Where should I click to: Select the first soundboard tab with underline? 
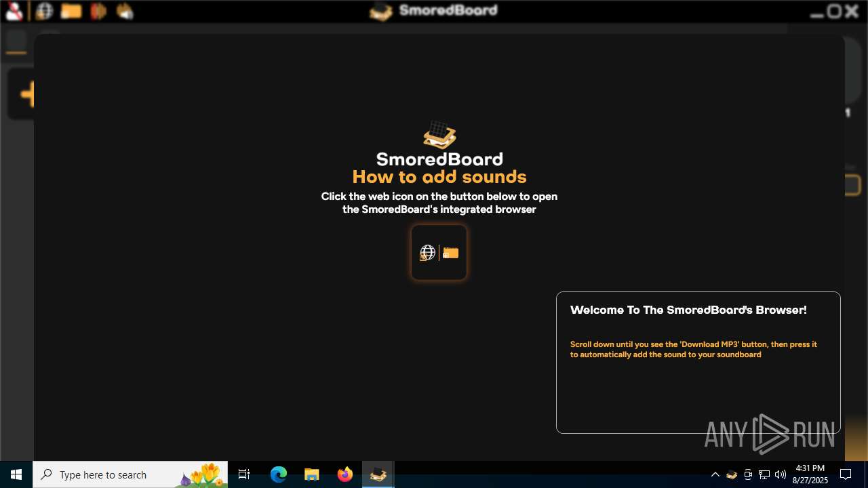(16, 42)
